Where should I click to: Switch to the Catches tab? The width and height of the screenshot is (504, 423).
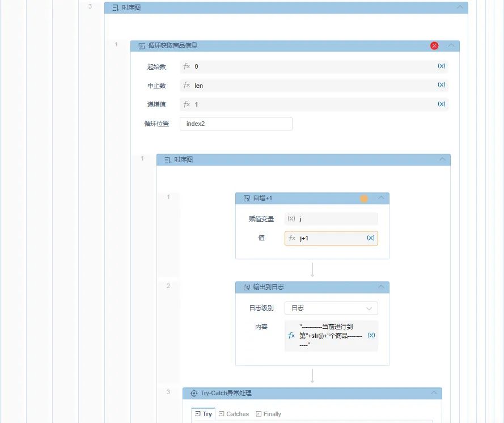pos(234,414)
